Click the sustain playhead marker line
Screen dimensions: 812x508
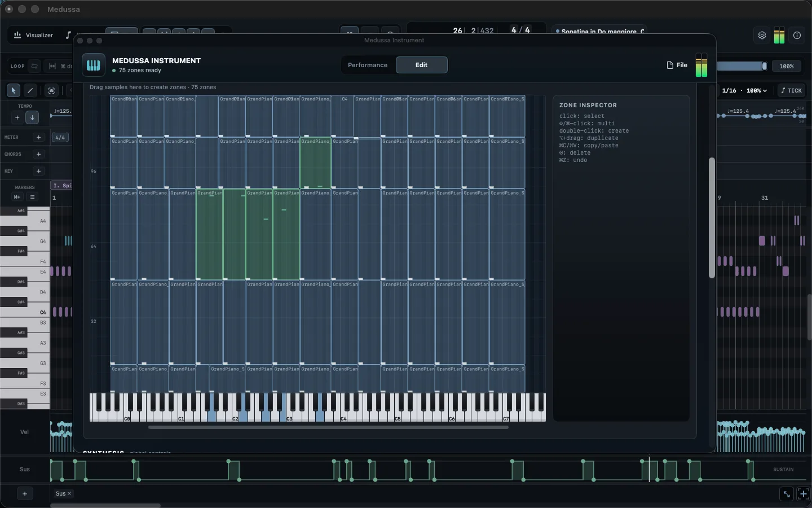(649, 469)
